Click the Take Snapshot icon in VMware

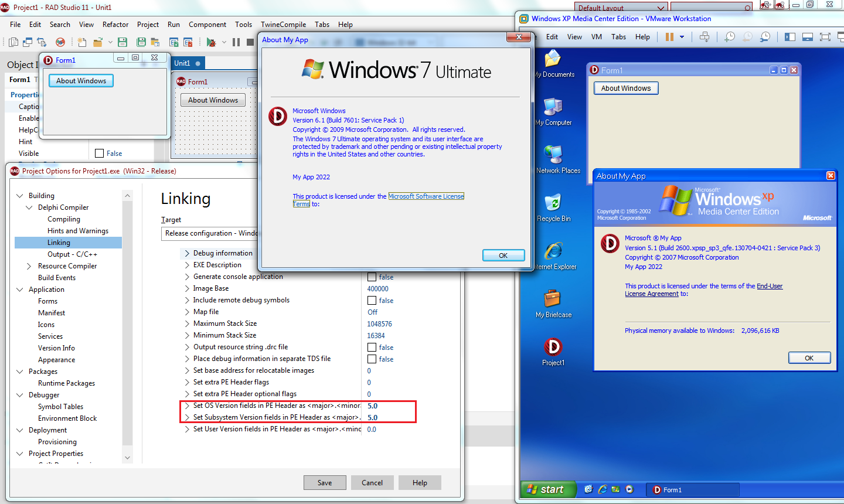pos(730,37)
